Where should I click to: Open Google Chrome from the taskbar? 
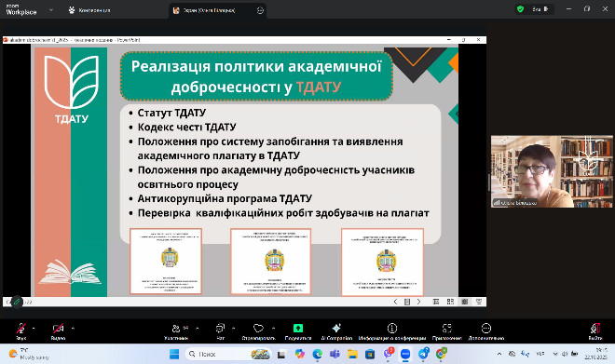point(441,354)
